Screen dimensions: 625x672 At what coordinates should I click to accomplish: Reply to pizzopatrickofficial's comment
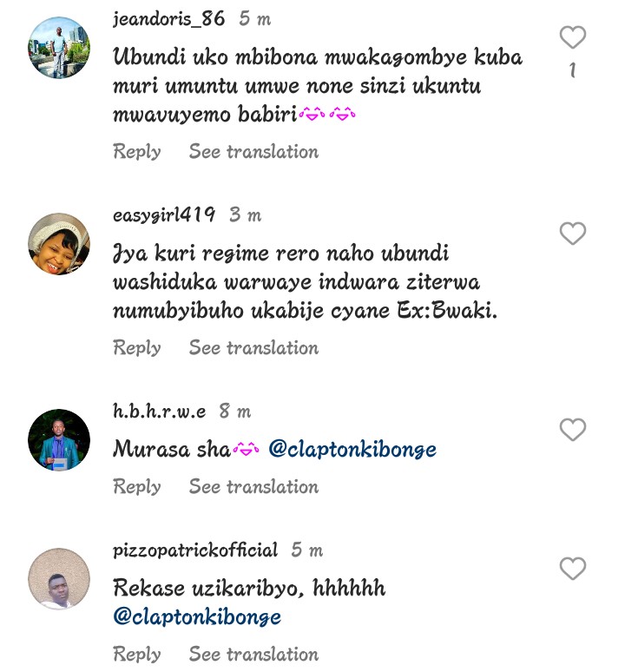tap(137, 654)
